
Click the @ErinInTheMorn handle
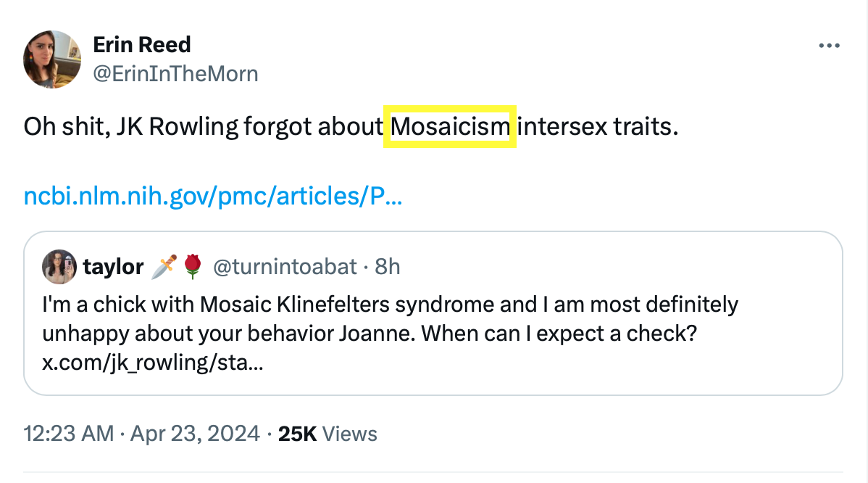click(x=175, y=73)
